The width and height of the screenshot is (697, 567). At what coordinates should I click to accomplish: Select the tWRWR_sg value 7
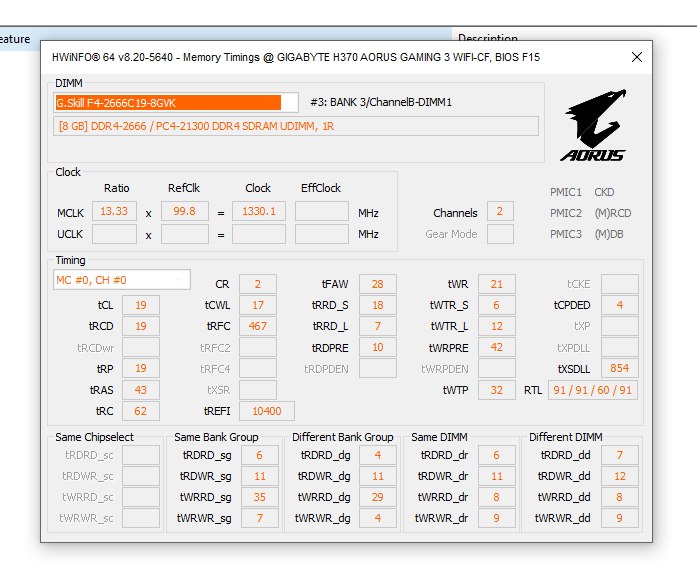pyautogui.click(x=260, y=518)
